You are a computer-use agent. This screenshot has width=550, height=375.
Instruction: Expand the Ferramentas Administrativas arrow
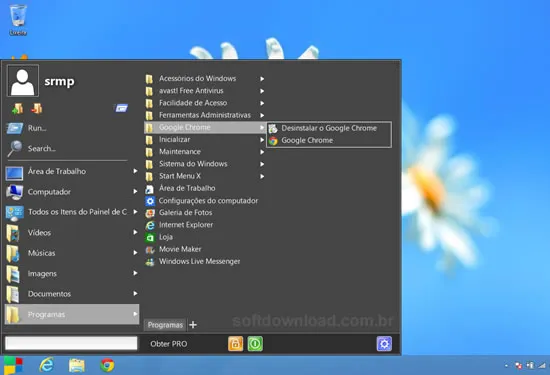pos(262,115)
